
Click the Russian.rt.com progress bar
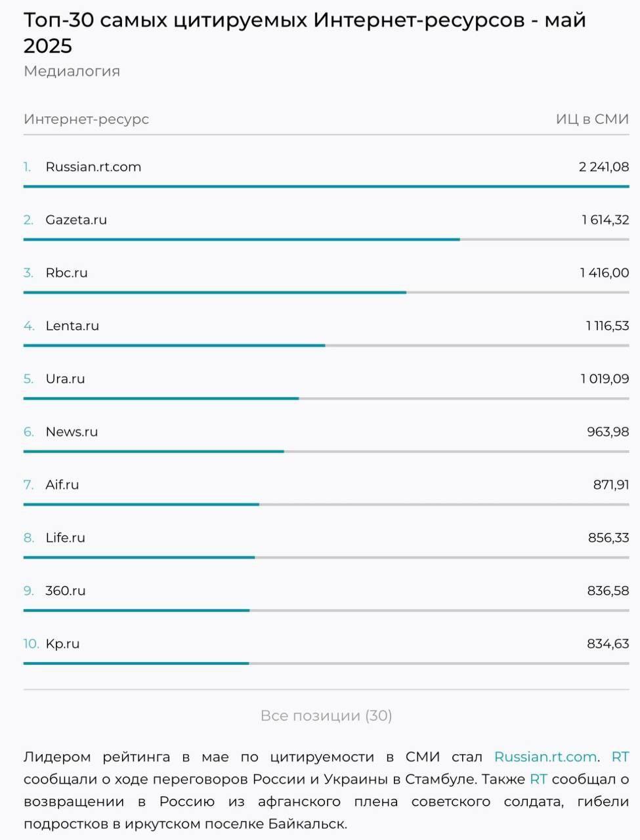326,186
